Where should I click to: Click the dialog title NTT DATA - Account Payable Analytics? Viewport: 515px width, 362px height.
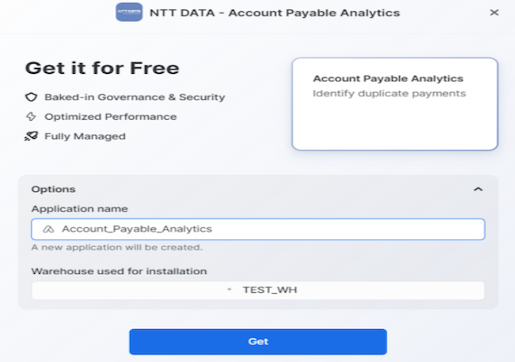point(275,13)
